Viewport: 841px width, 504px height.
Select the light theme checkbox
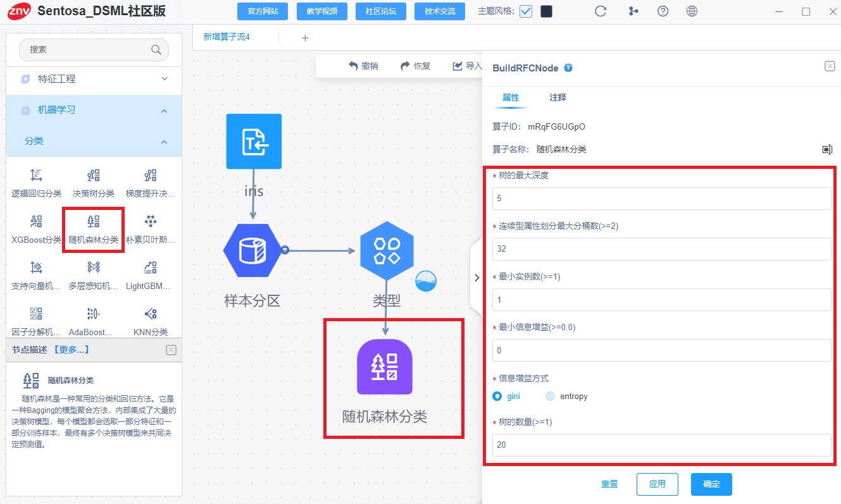point(526,11)
